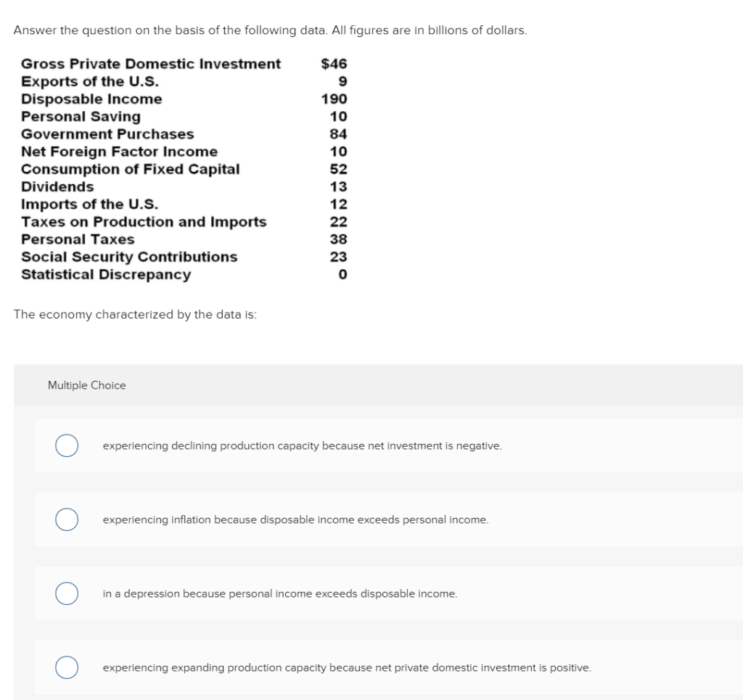Select the Disposable Income figure of 190
The width and height of the screenshot is (743, 700).
[x=336, y=99]
